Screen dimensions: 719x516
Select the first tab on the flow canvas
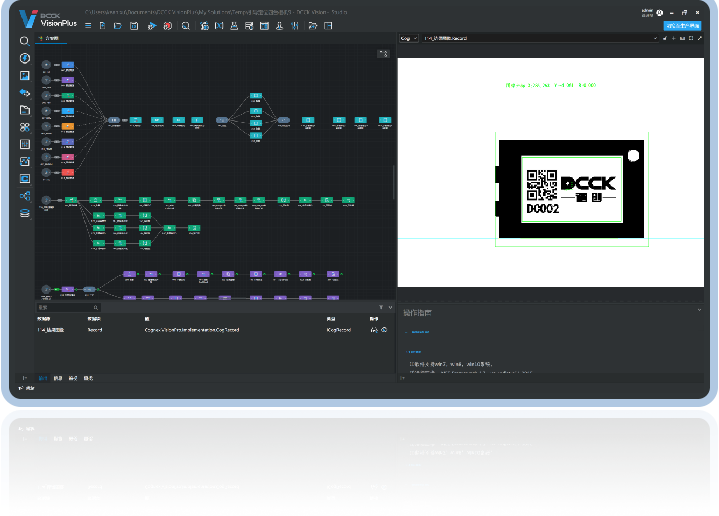(50, 39)
